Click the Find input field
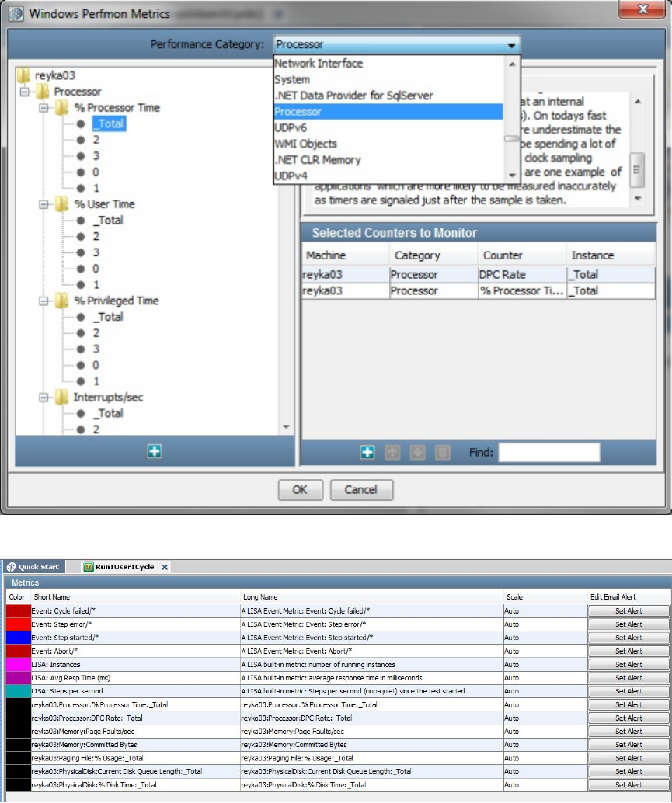The width and height of the screenshot is (672, 803). click(x=549, y=452)
